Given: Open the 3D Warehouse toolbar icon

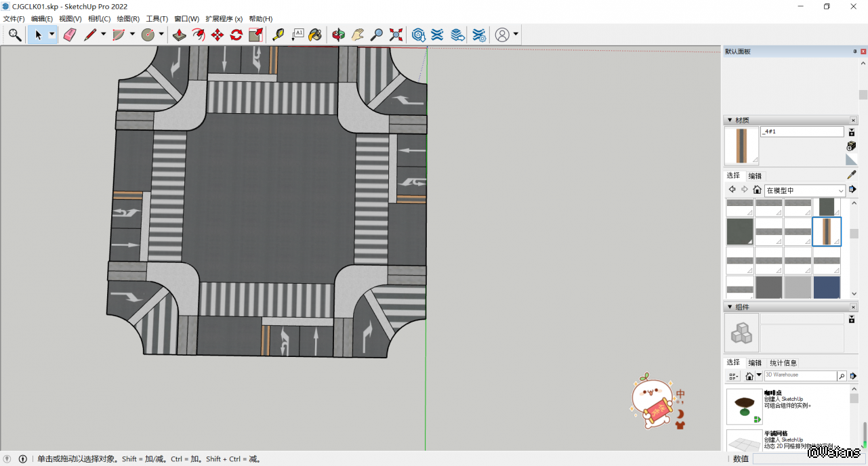Looking at the screenshot, I should tap(419, 35).
